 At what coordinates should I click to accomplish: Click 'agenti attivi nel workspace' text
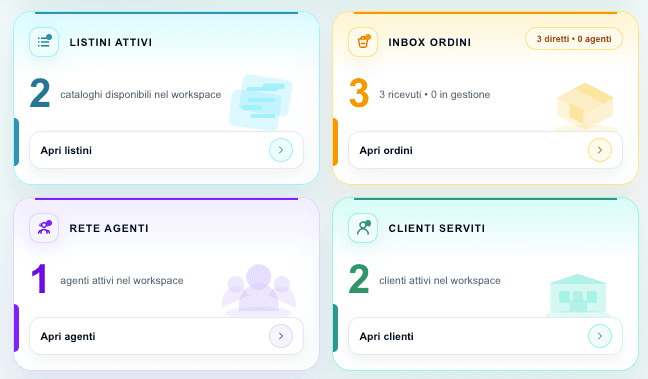point(122,281)
